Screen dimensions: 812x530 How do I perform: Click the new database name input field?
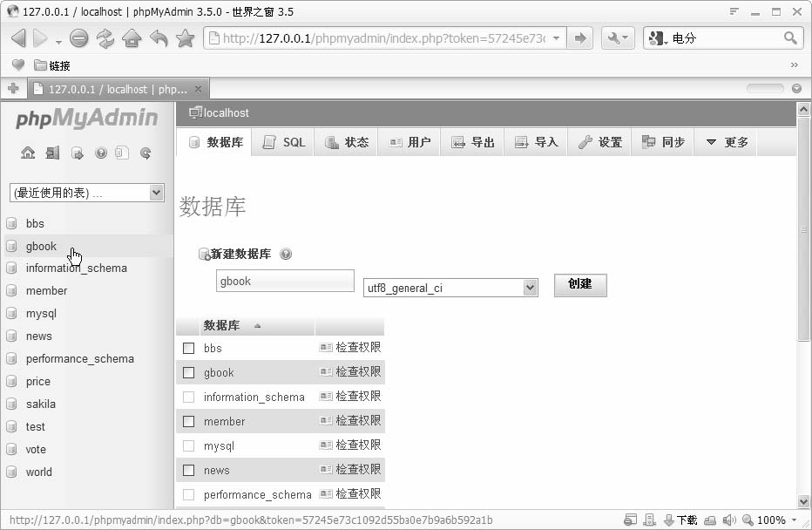click(x=286, y=281)
